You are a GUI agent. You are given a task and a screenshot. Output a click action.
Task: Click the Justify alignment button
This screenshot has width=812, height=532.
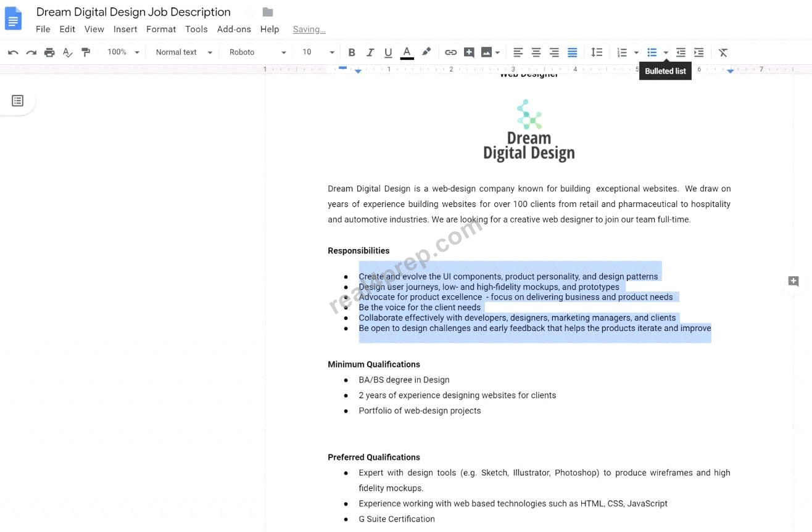coord(573,52)
